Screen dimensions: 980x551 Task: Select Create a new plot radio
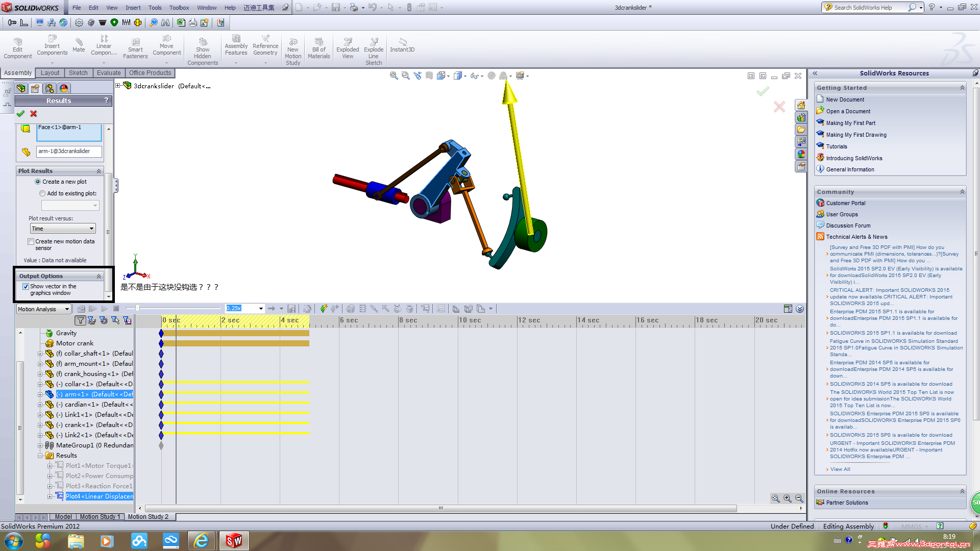(38, 182)
